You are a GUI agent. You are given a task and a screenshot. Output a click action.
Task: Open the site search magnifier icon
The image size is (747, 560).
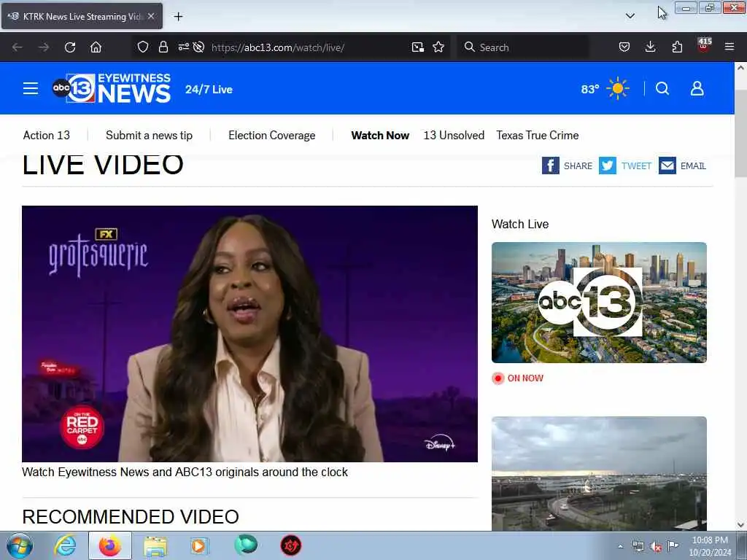(662, 88)
